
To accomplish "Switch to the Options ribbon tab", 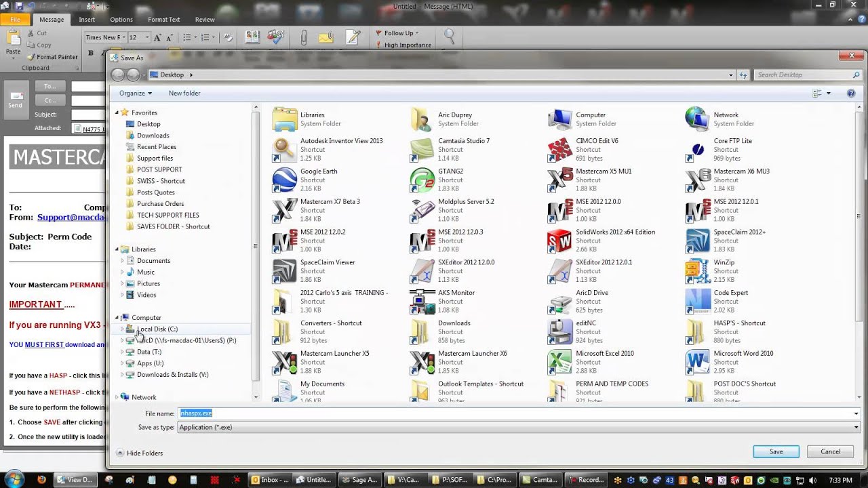I will (x=121, y=20).
